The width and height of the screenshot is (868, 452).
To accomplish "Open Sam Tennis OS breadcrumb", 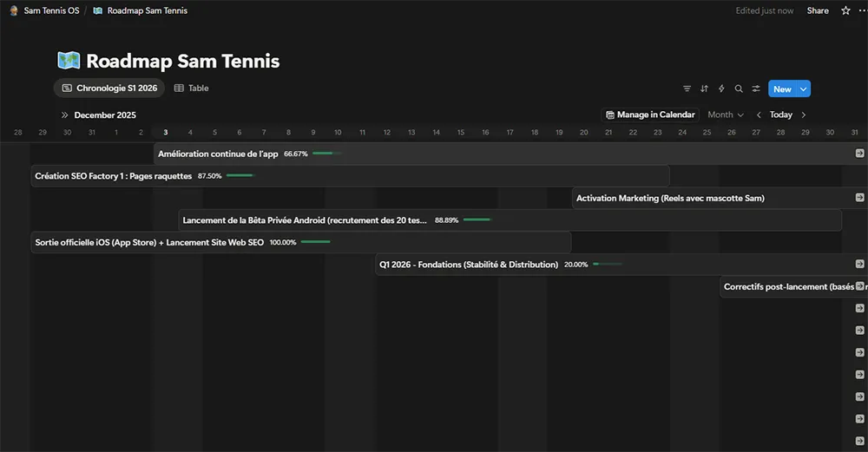I will [x=51, y=10].
